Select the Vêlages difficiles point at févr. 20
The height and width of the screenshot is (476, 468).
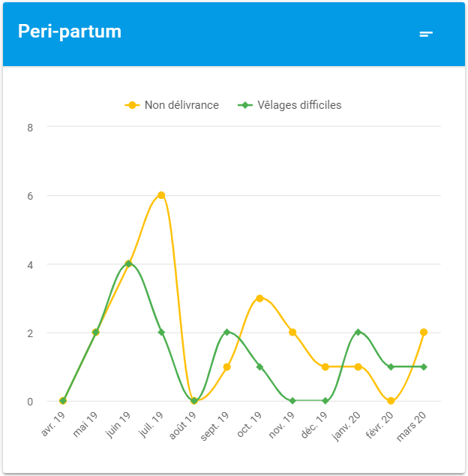point(391,367)
